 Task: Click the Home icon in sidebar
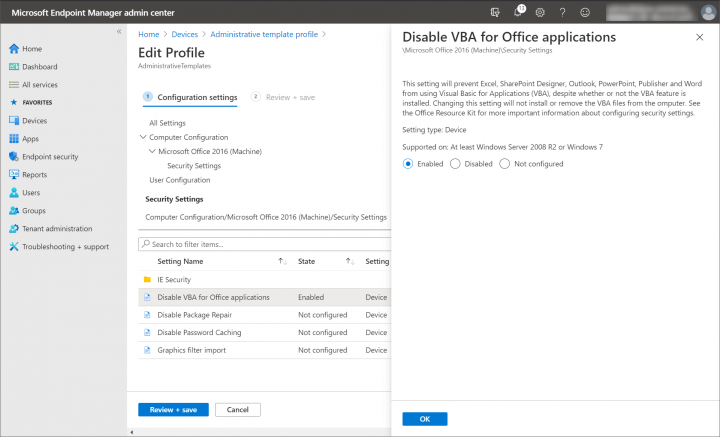[14, 49]
